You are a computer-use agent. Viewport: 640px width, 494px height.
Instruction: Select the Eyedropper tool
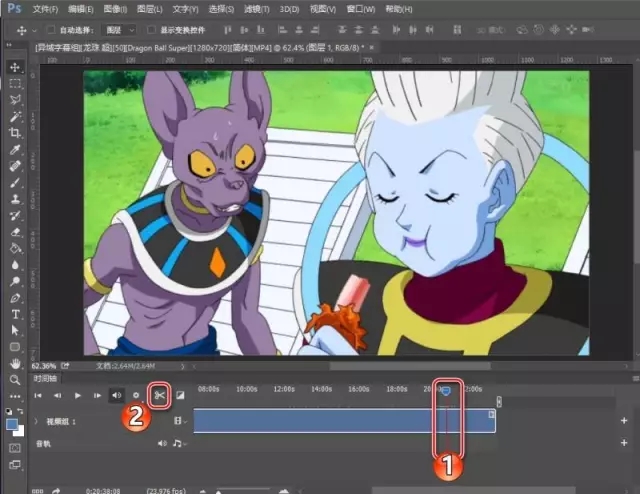pos(15,150)
